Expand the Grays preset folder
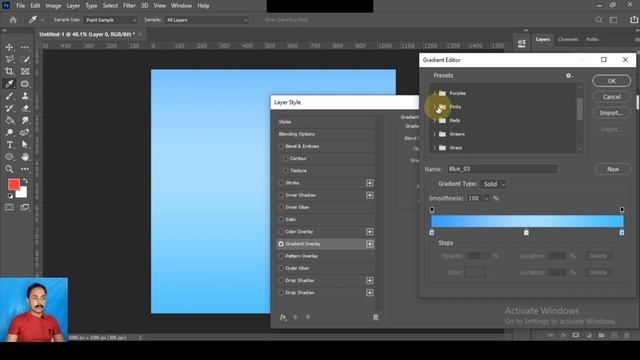This screenshot has width=640, height=360. click(x=434, y=147)
